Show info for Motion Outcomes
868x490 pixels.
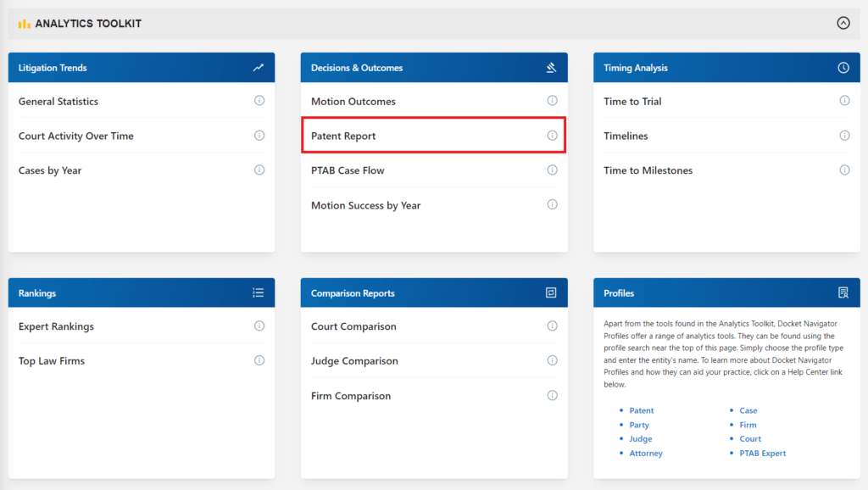(x=552, y=101)
